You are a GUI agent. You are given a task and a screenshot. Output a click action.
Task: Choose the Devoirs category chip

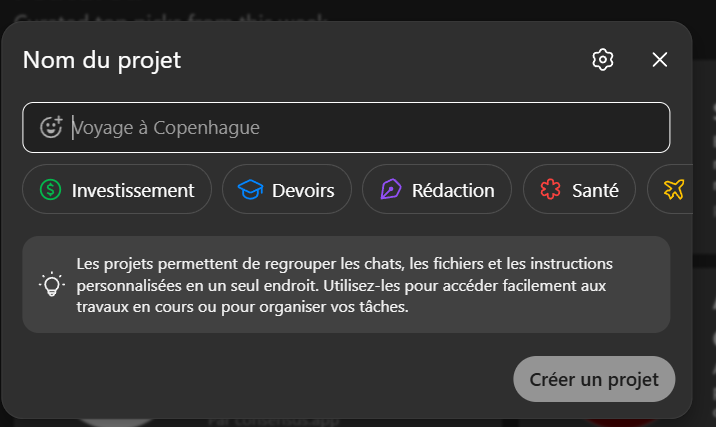(x=286, y=190)
